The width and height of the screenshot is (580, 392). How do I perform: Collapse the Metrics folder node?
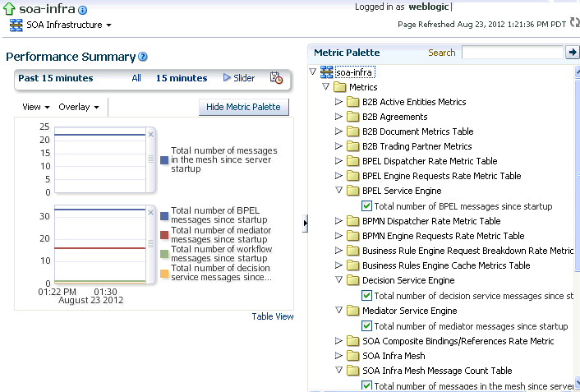326,86
